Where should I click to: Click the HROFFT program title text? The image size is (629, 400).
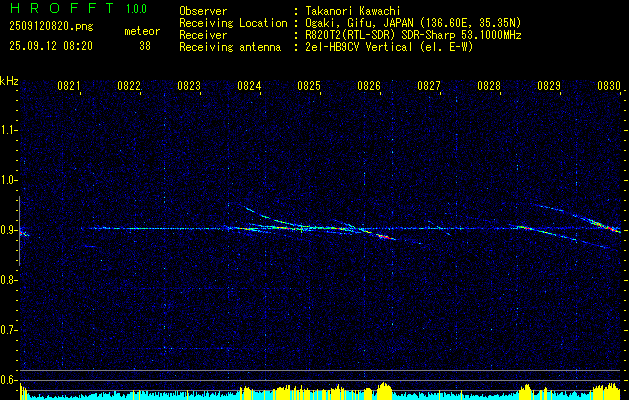(x=62, y=8)
